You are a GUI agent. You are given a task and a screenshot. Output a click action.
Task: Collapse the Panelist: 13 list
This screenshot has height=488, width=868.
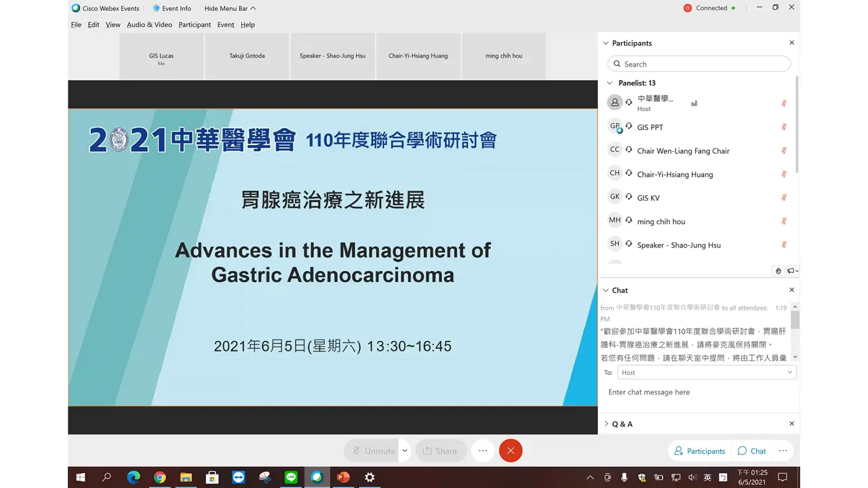610,83
